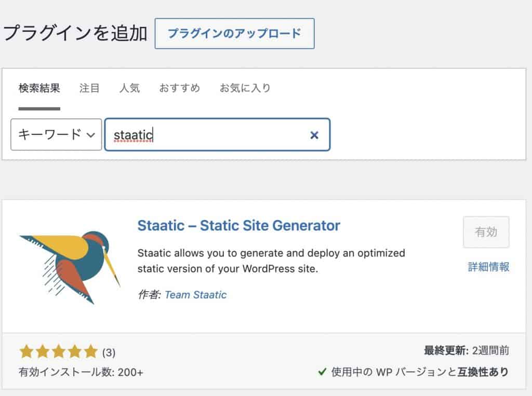532x396 pixels.
Task: Select the 検索結果 tab
Action: tap(39, 88)
